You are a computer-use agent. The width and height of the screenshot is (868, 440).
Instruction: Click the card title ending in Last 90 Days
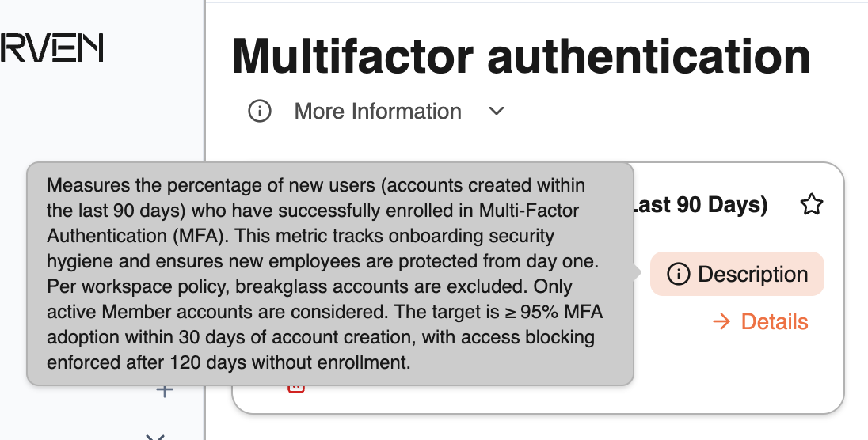click(701, 205)
